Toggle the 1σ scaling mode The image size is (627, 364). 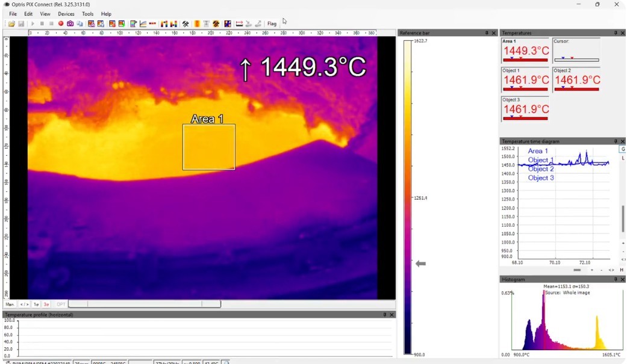(36, 304)
